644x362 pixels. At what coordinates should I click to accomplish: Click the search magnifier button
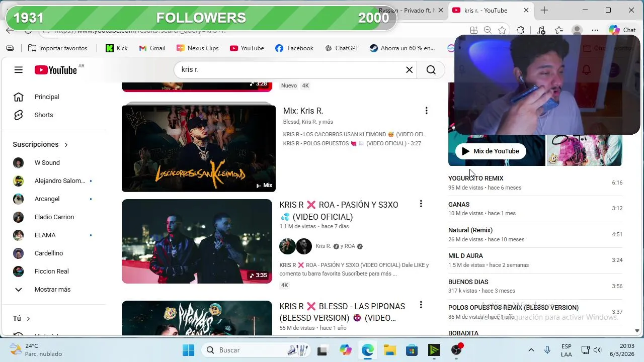pyautogui.click(x=431, y=70)
